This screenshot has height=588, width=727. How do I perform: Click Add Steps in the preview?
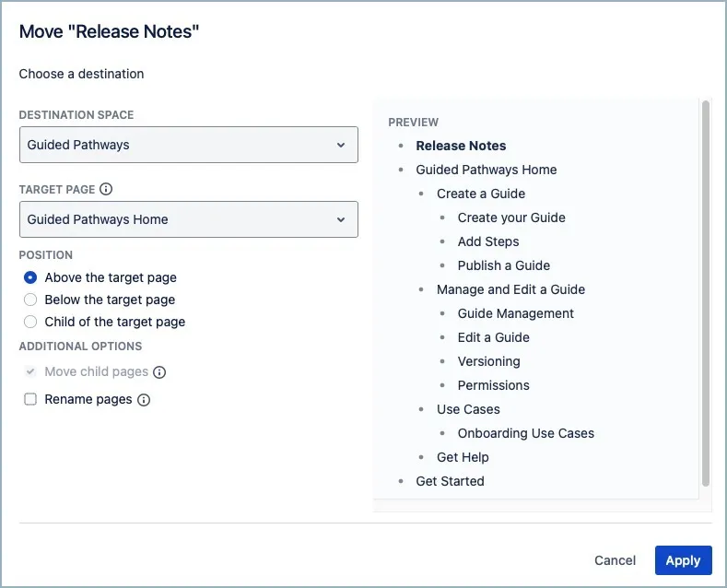pos(488,241)
